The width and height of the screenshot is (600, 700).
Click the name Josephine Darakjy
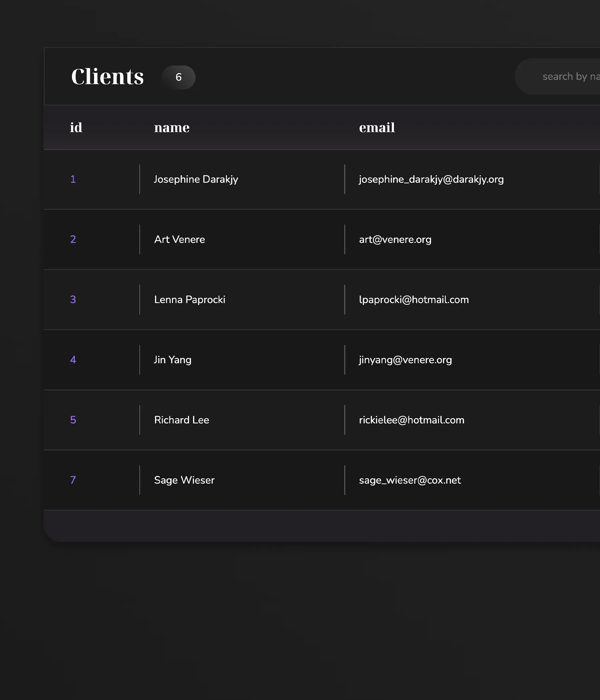pos(196,179)
